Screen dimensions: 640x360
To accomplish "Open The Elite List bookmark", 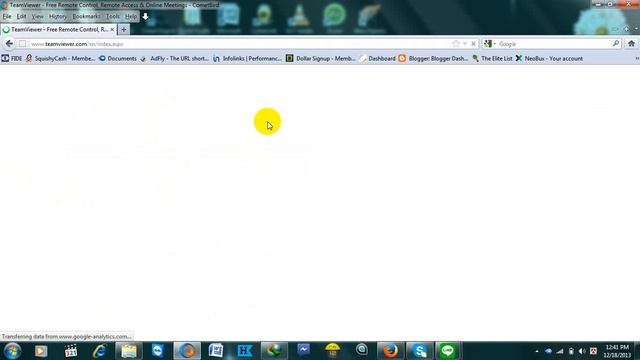I will coord(492,58).
